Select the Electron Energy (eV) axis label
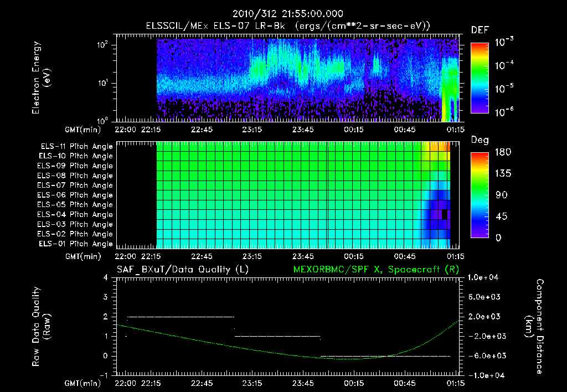Viewport: 567px width, 392px height. [x=41, y=78]
